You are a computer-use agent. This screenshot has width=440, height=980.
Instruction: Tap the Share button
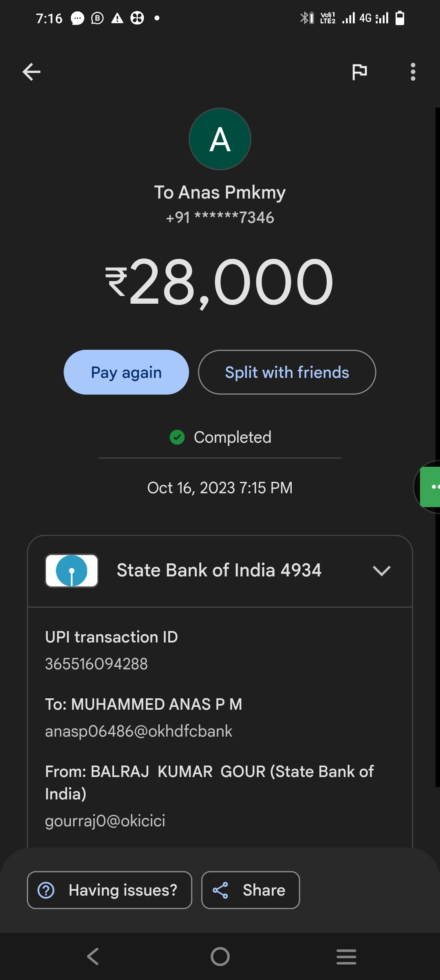251,890
